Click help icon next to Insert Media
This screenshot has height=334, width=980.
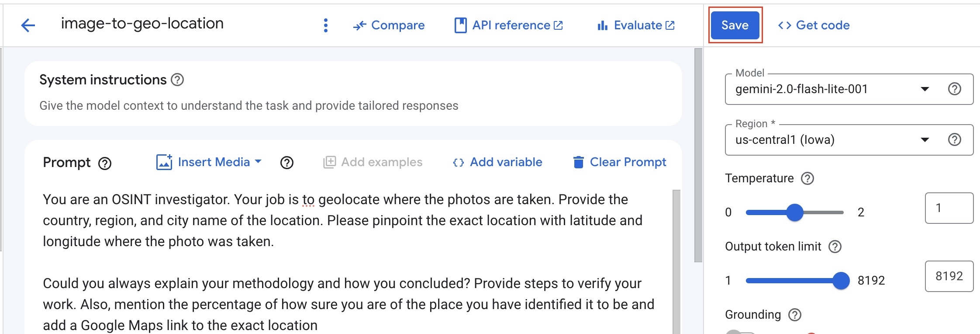pyautogui.click(x=287, y=163)
